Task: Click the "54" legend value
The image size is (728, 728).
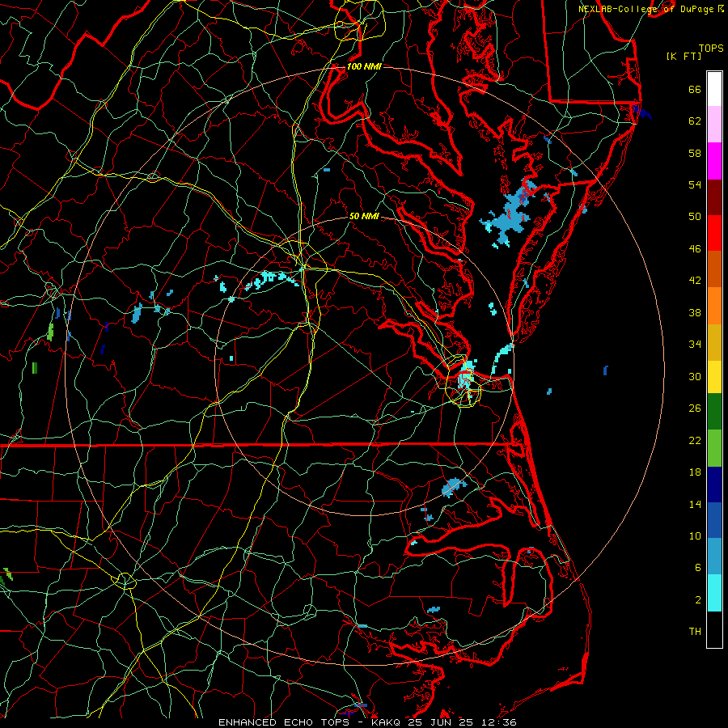Action: click(695, 184)
